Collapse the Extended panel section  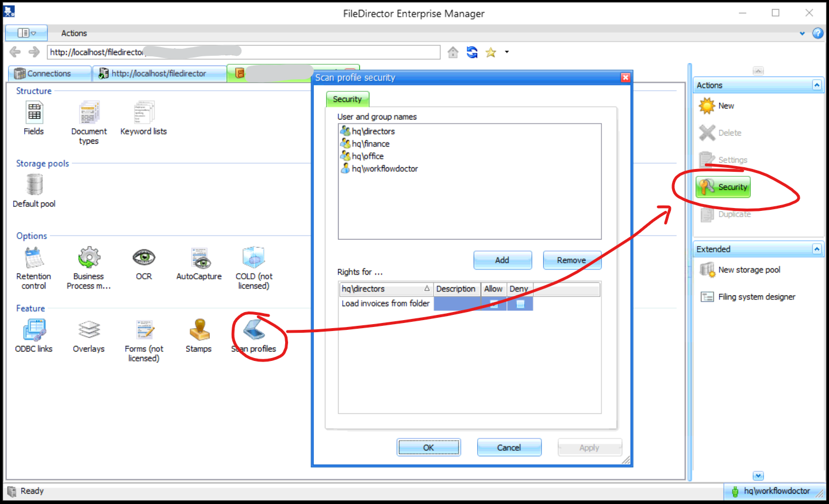[x=816, y=249]
